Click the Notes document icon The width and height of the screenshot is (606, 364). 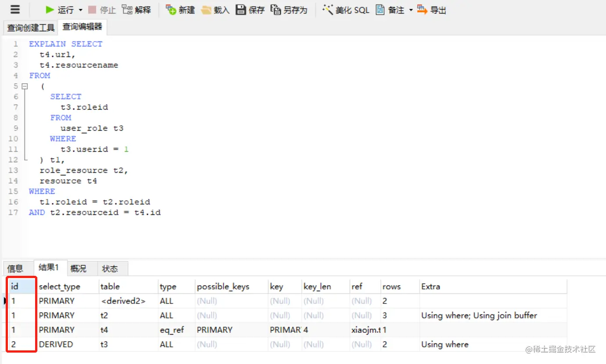click(x=380, y=10)
